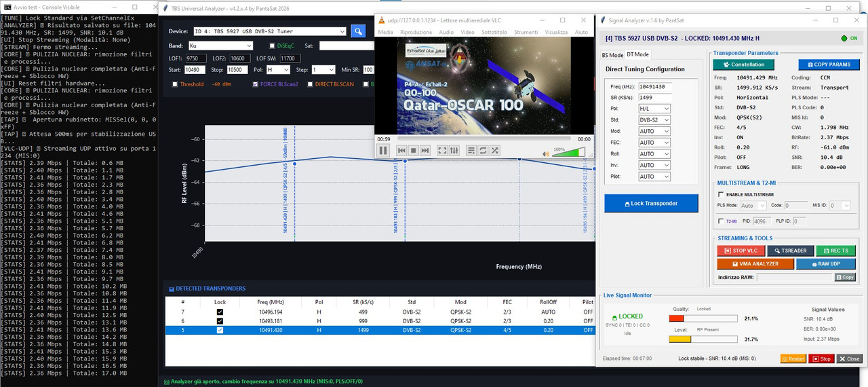Open Roll AUTO dropdown in Direct Tuning
This screenshot has width=868, height=387.
tap(667, 154)
